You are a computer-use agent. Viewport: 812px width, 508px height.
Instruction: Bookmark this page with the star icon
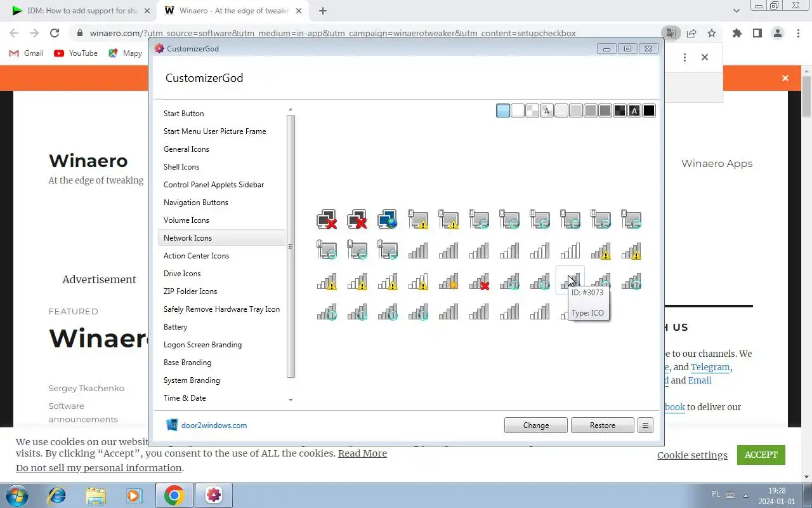712,33
